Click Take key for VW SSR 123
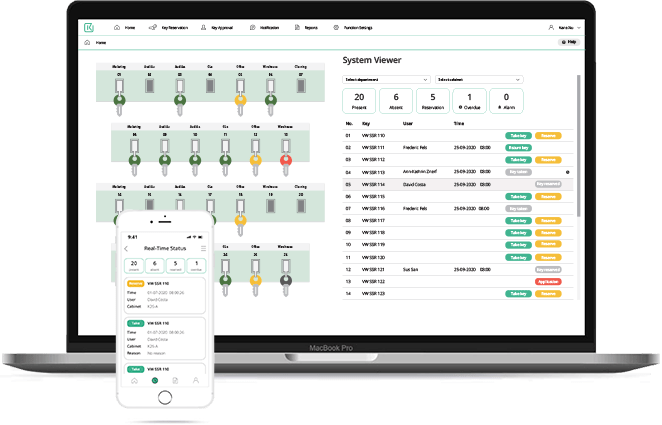The height and width of the screenshot is (425, 662). 518,293
